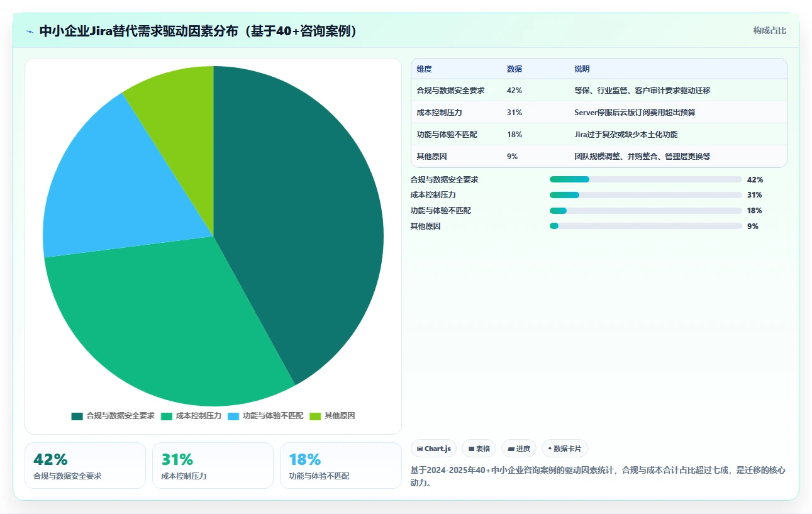The image size is (812, 514).
Task: Click the 说明 column header
Action: pos(582,69)
